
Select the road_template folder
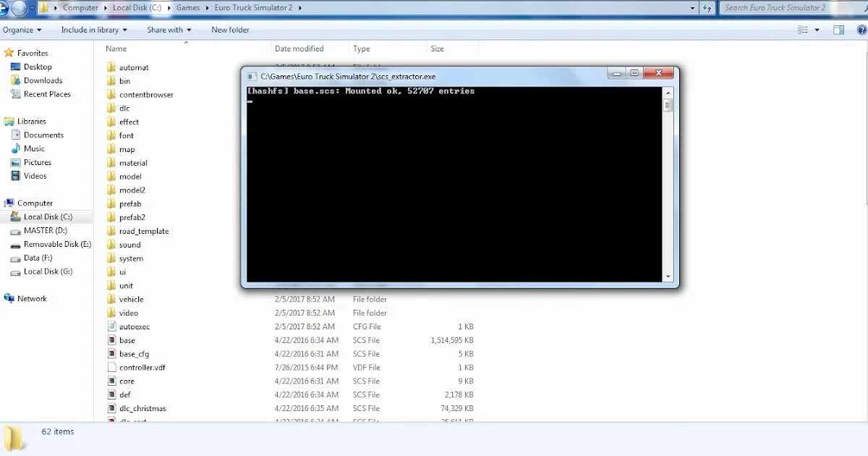pos(138,231)
